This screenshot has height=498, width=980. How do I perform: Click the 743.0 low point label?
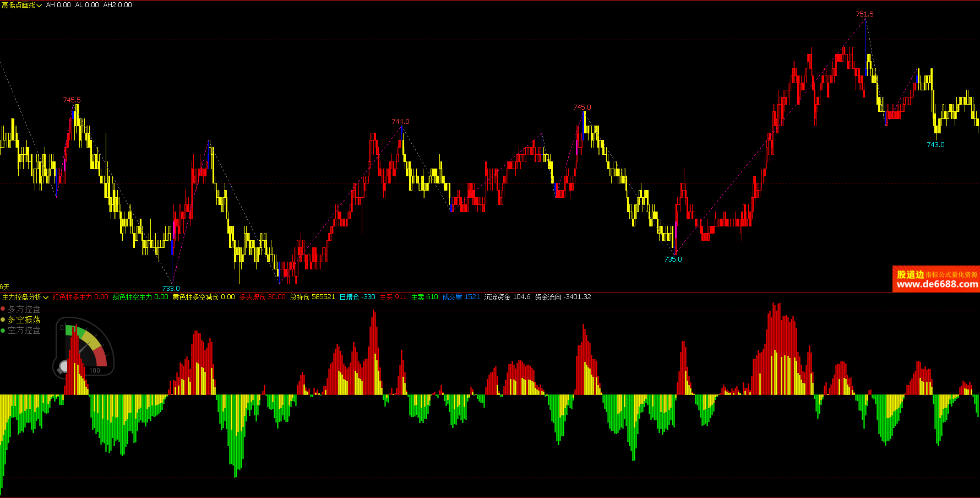935,145
